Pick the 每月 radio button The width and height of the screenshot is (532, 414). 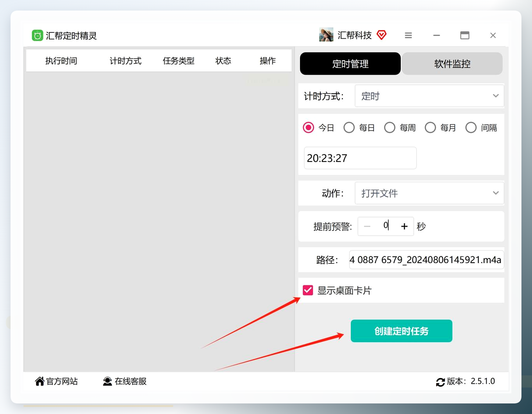click(x=430, y=128)
